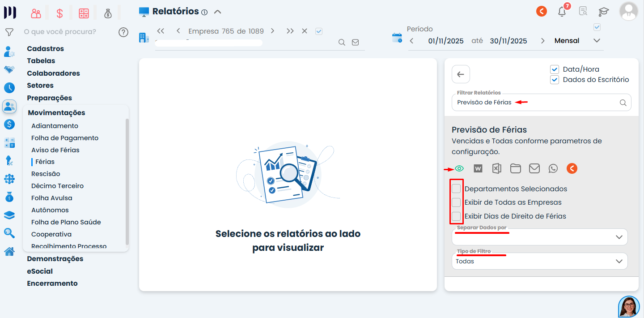The image size is (644, 318).
Task: Open the user profile avatar
Action: [x=628, y=11]
